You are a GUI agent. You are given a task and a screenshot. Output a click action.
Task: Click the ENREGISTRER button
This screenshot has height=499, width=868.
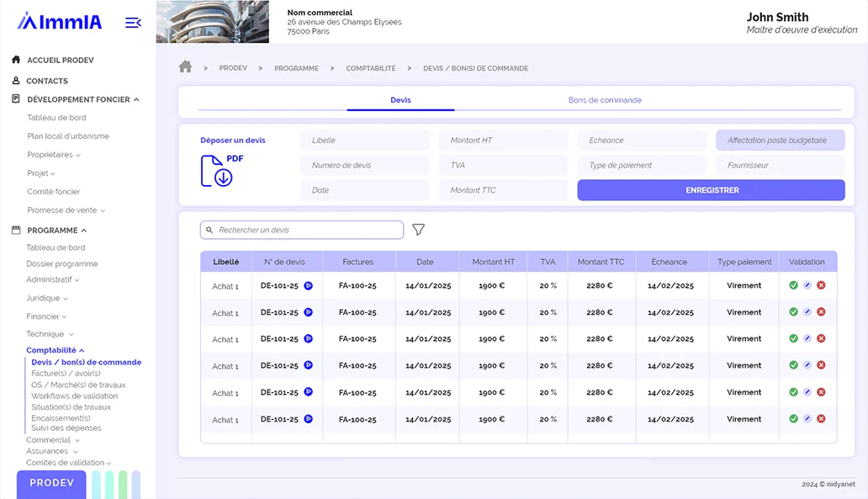712,190
